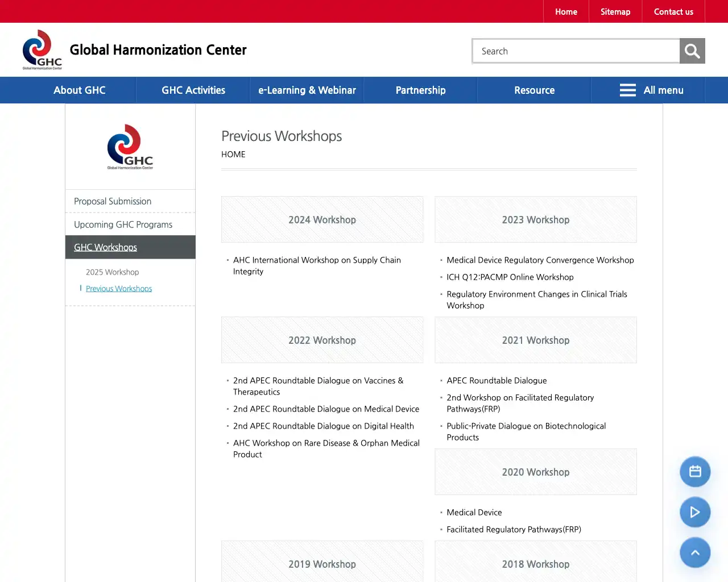Click the floating play arrow icon

[695, 512]
